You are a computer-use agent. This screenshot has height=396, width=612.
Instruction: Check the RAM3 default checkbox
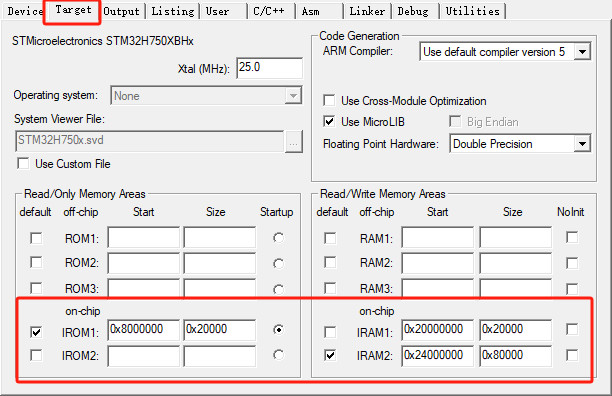pos(330,288)
